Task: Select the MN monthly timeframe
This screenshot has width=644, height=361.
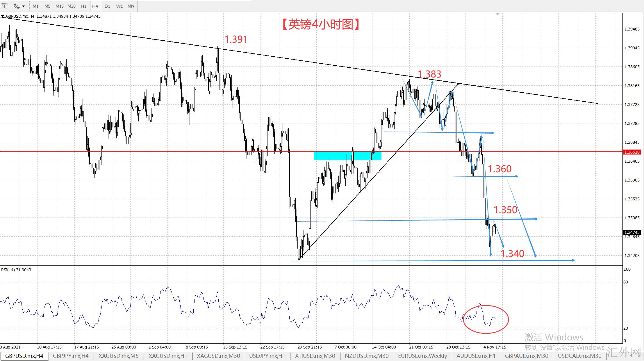Action: (131, 6)
